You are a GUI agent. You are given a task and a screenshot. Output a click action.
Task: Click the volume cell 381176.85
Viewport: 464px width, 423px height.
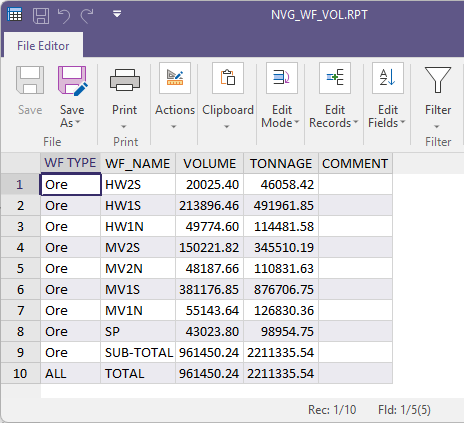(x=209, y=289)
